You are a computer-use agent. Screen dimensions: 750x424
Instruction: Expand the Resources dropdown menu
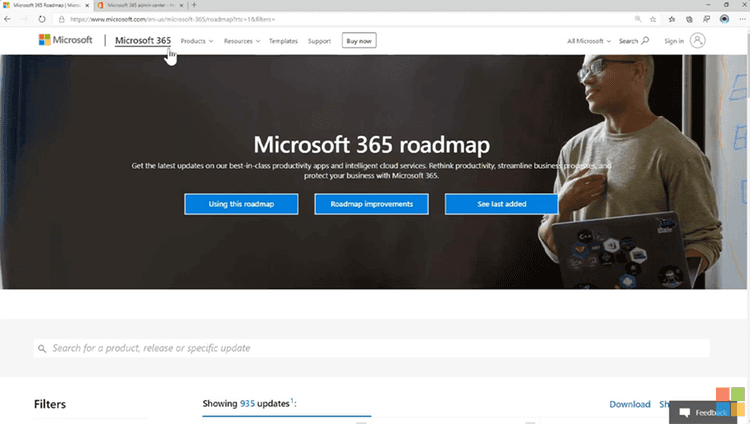point(241,41)
